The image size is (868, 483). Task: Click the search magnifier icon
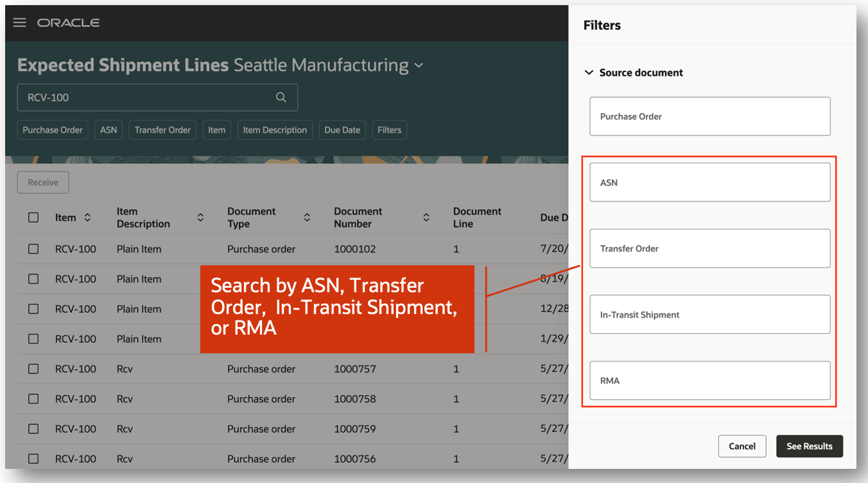click(x=281, y=97)
